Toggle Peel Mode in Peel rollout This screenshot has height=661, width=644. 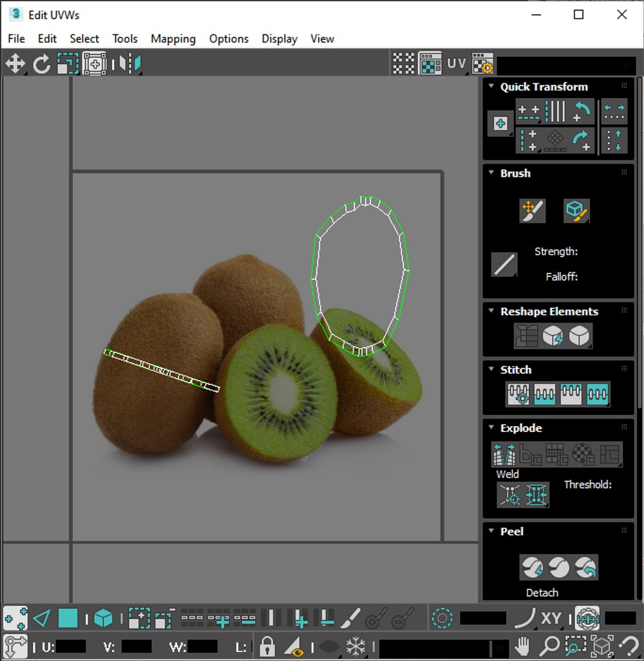[x=559, y=567]
